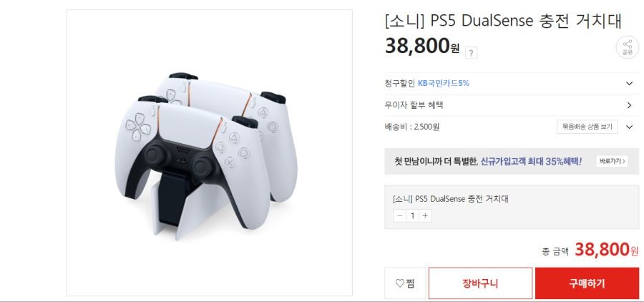Click the KB국민카드5% discount link
Image resolution: width=644 pixels, height=302 pixels.
coord(444,84)
